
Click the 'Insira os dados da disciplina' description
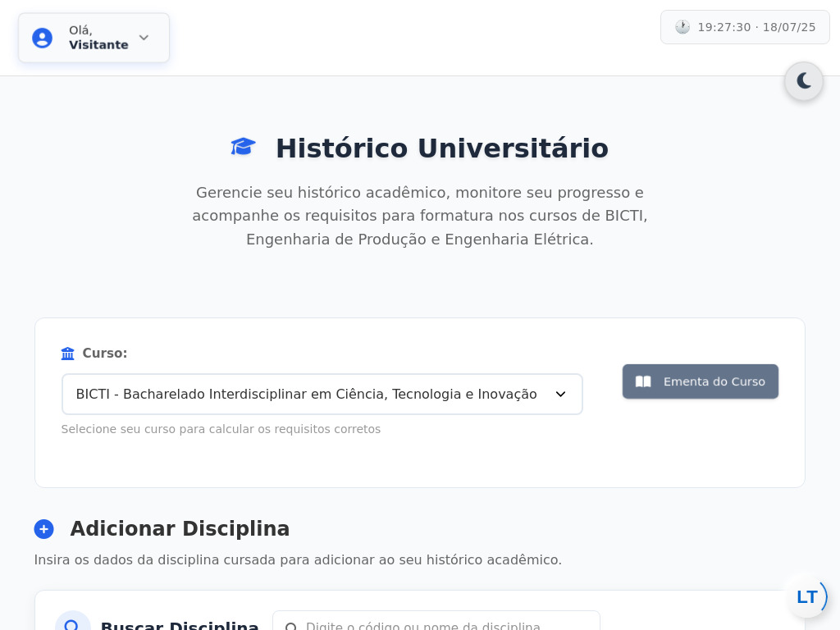(x=298, y=559)
